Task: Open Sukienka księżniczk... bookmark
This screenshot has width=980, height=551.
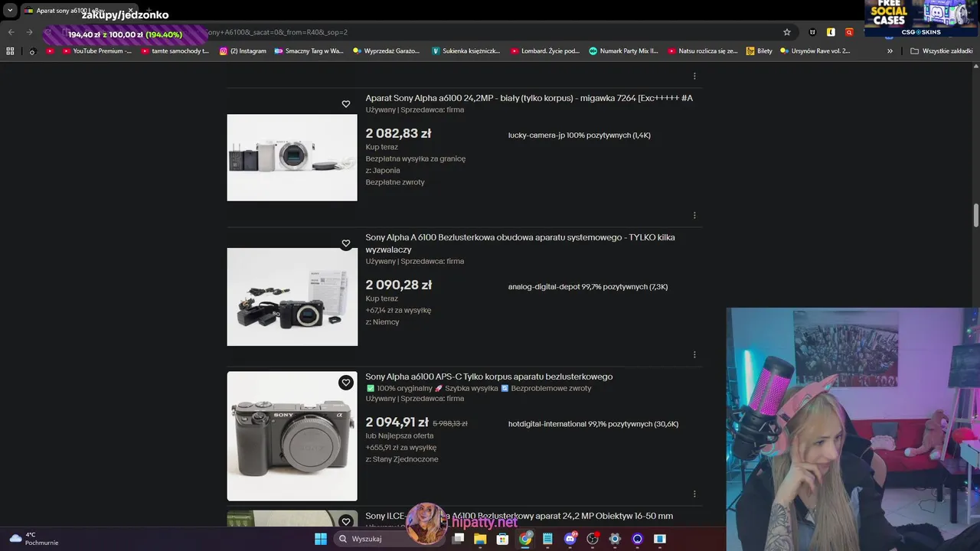Action: 465,51
